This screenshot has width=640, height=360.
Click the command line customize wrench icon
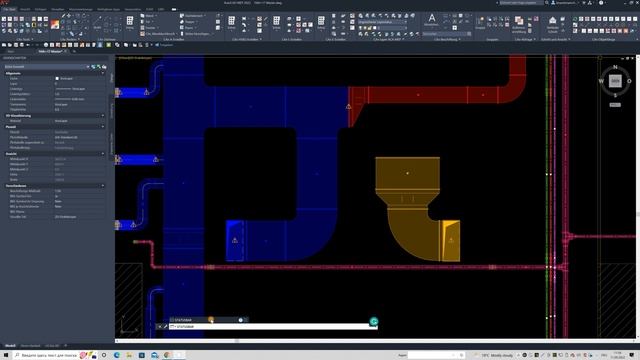(165, 327)
